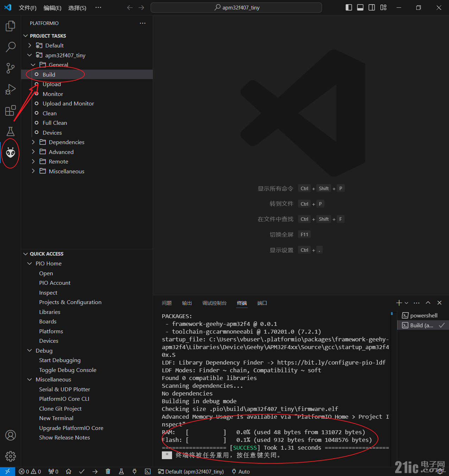Open terminal launch profile dropdown arrow

pos(406,303)
